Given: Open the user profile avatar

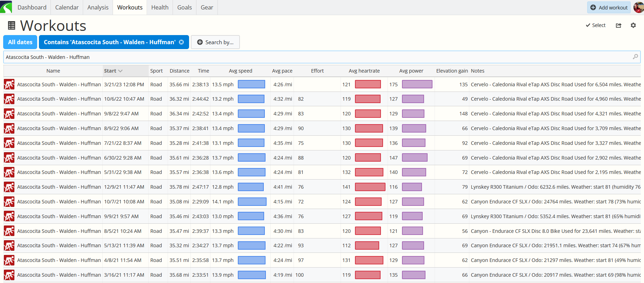Looking at the screenshot, I should coord(638,7).
